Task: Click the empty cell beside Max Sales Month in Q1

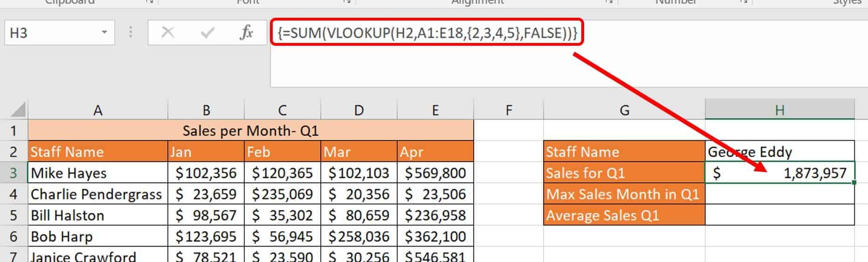Action: coord(779,194)
